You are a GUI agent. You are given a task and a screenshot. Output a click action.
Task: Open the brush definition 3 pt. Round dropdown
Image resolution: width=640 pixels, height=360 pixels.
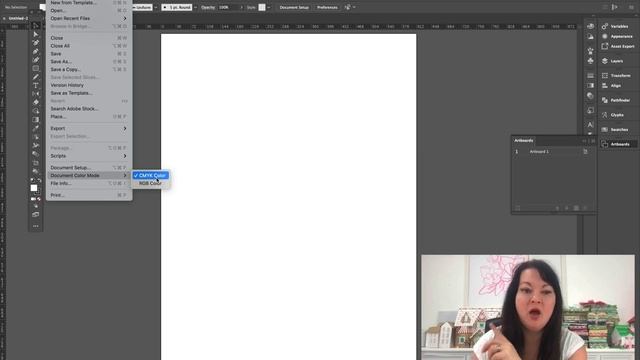pos(196,7)
